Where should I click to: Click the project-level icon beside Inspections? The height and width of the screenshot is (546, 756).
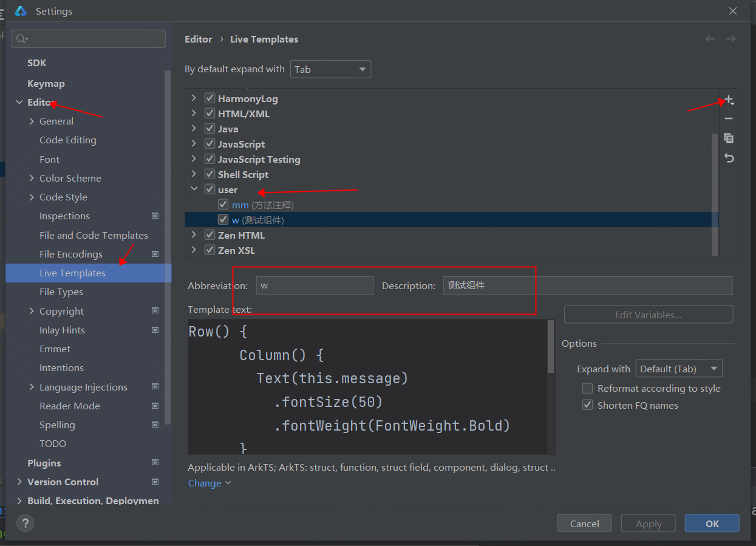[155, 216]
